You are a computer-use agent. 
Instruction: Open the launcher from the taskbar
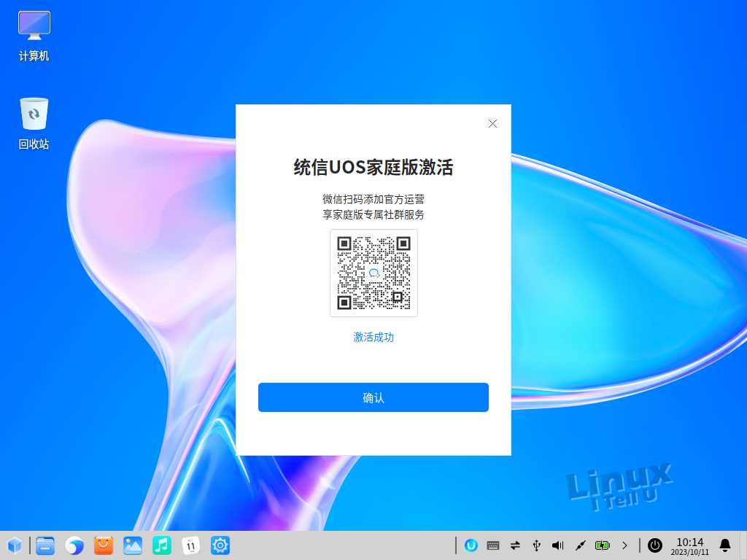(x=15, y=545)
